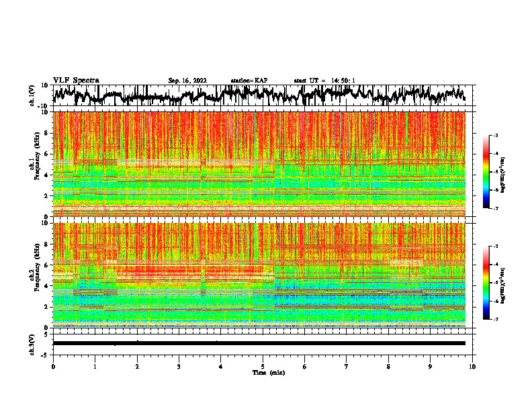Click the "start UT = 14:50: 1" text
The image size is (532, 411).
coord(324,81)
